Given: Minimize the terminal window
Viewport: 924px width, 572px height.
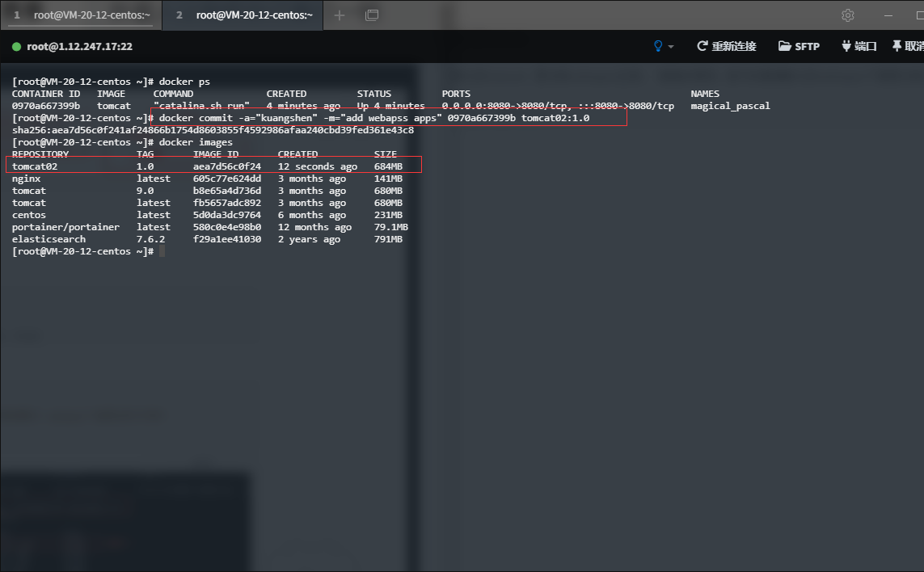Looking at the screenshot, I should pyautogui.click(x=888, y=15).
